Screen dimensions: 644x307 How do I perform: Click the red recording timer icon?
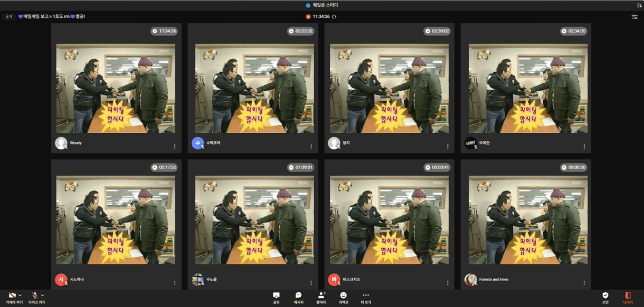click(308, 17)
